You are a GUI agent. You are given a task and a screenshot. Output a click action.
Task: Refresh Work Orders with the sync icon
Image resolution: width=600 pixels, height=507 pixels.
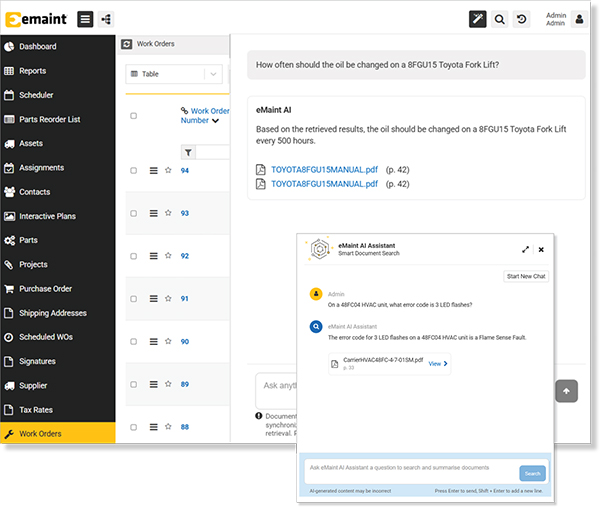pyautogui.click(x=126, y=44)
